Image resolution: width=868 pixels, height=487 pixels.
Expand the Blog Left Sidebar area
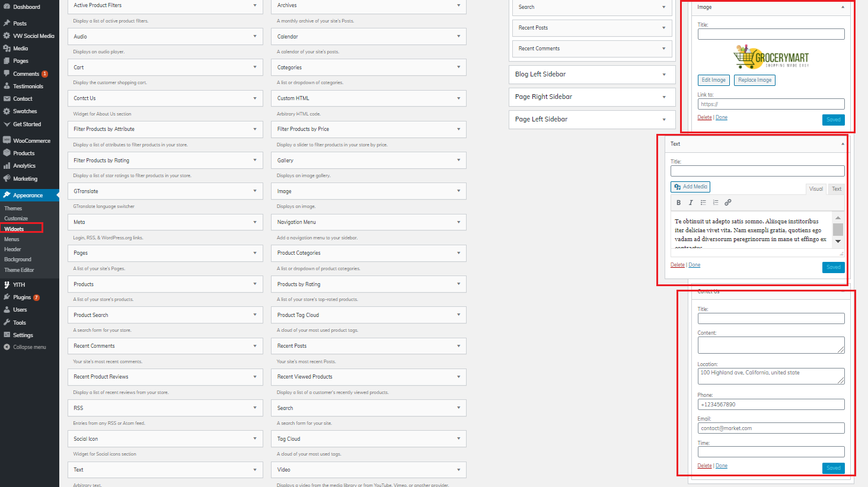pyautogui.click(x=592, y=74)
